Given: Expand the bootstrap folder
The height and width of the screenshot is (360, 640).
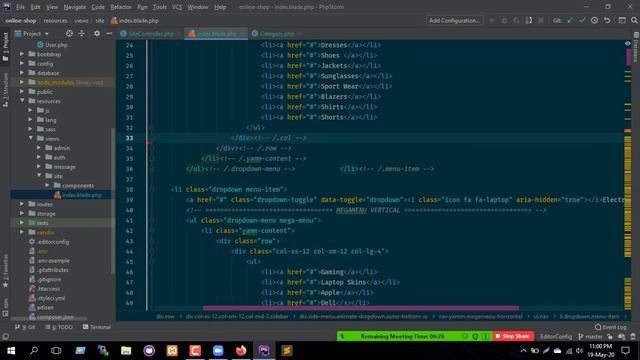Looking at the screenshot, I should click(x=22, y=54).
